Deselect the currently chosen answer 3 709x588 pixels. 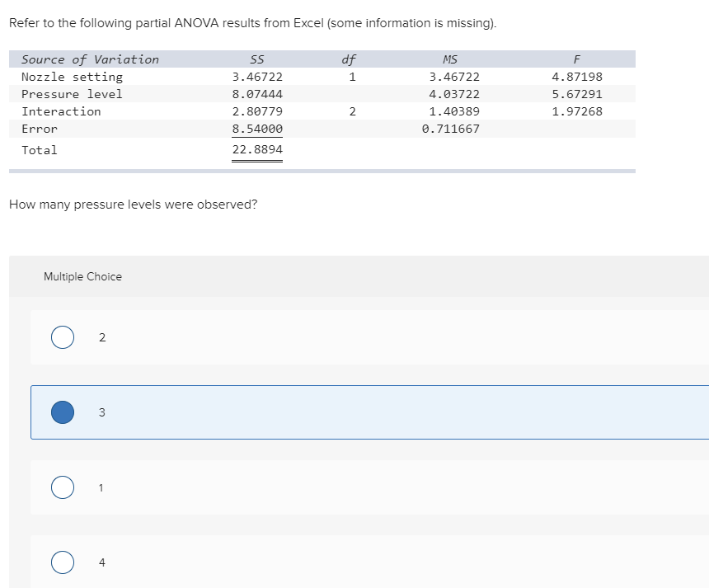(62, 412)
